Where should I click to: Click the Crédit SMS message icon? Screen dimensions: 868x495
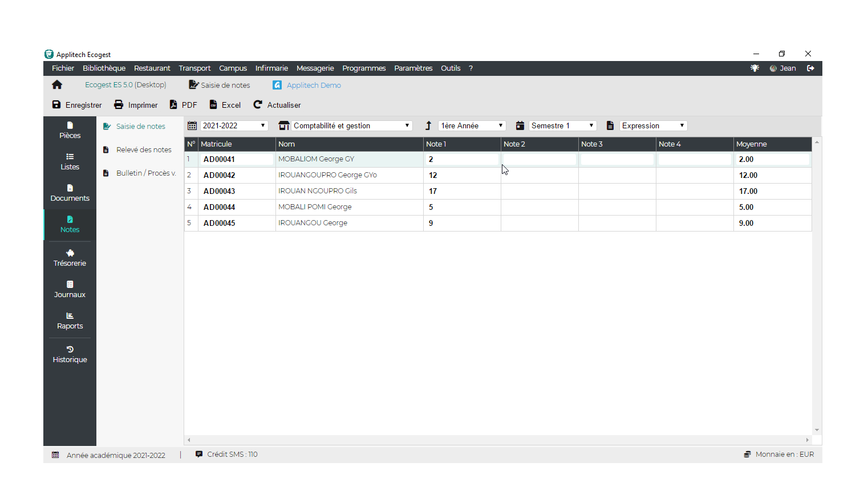199,455
